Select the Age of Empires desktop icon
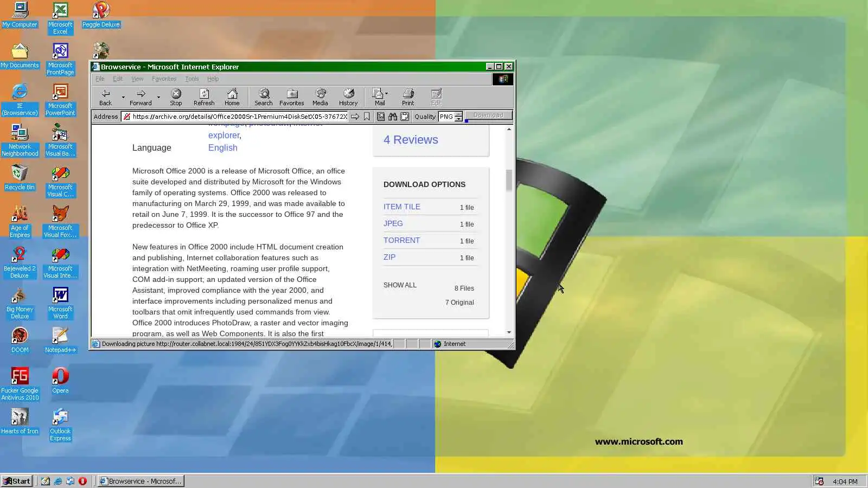This screenshot has height=488, width=868. (20, 222)
